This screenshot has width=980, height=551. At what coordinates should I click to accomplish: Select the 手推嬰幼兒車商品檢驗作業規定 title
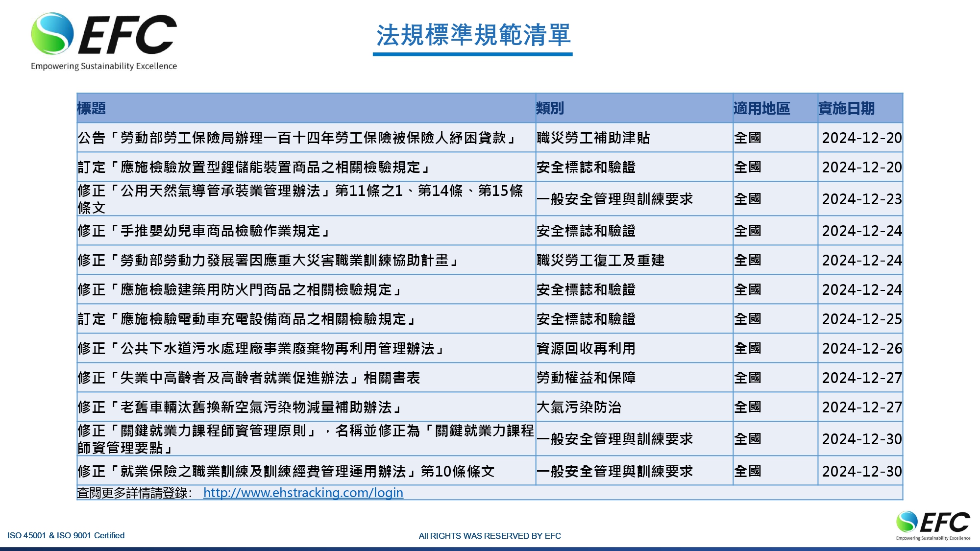(x=204, y=231)
